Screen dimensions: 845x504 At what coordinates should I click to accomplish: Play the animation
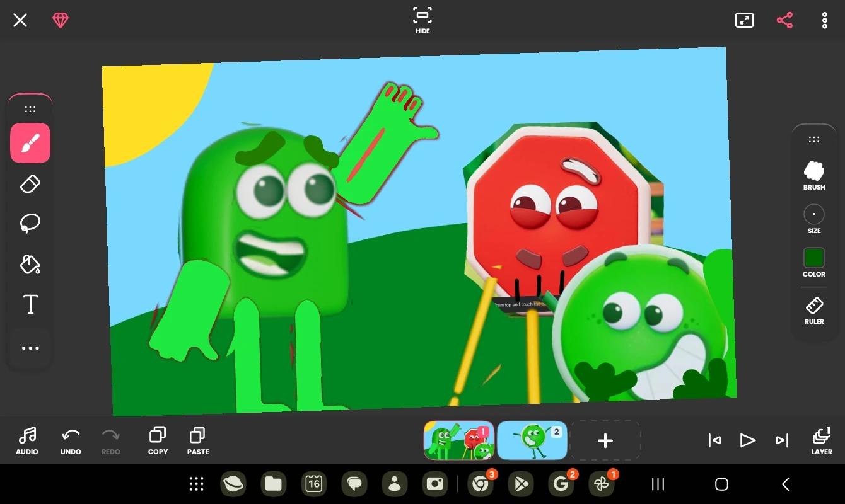click(x=748, y=440)
